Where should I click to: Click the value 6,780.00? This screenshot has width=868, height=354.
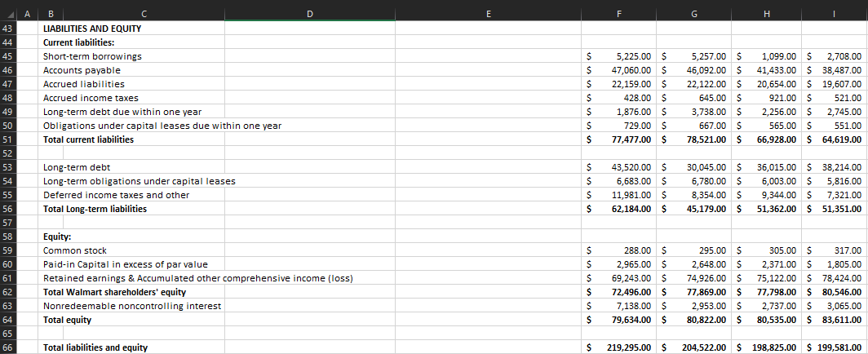(x=708, y=181)
